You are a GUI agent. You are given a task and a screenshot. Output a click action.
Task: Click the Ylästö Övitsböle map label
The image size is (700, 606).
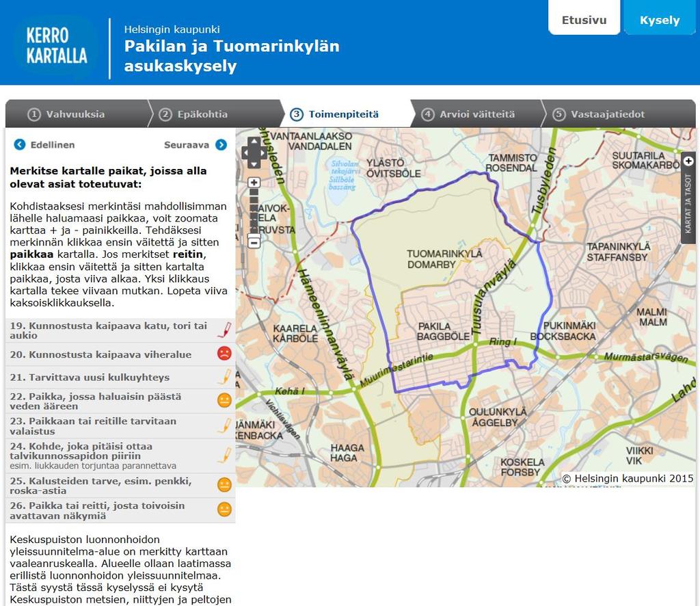tap(393, 168)
